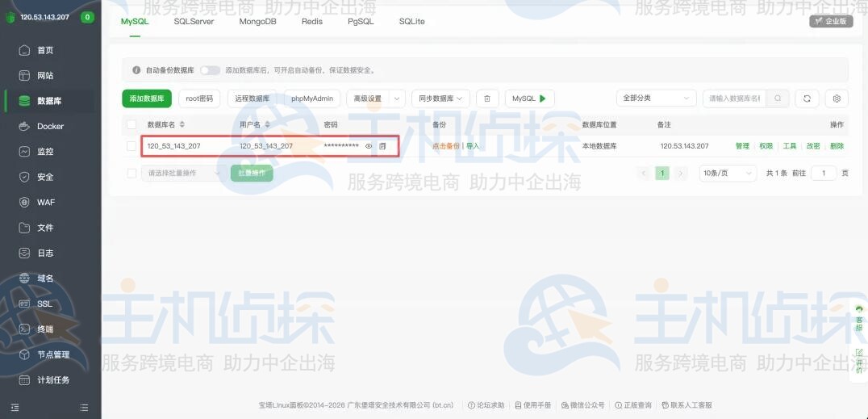Tick the select-all header checkbox
Screen dimensions: 868x419
pyautogui.click(x=131, y=124)
